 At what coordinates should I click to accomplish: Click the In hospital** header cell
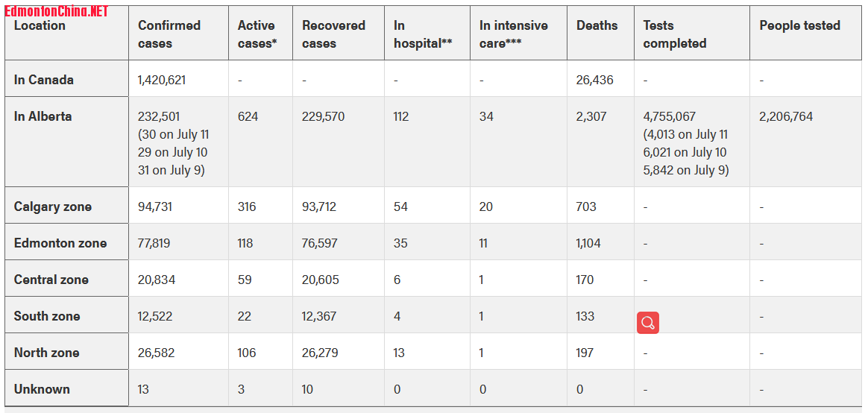point(423,34)
